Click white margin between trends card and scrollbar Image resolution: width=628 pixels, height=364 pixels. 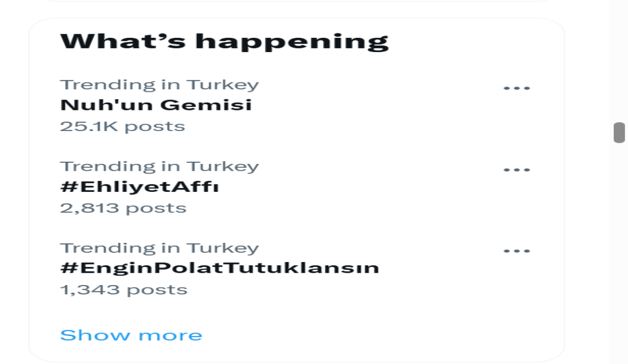[587, 196]
